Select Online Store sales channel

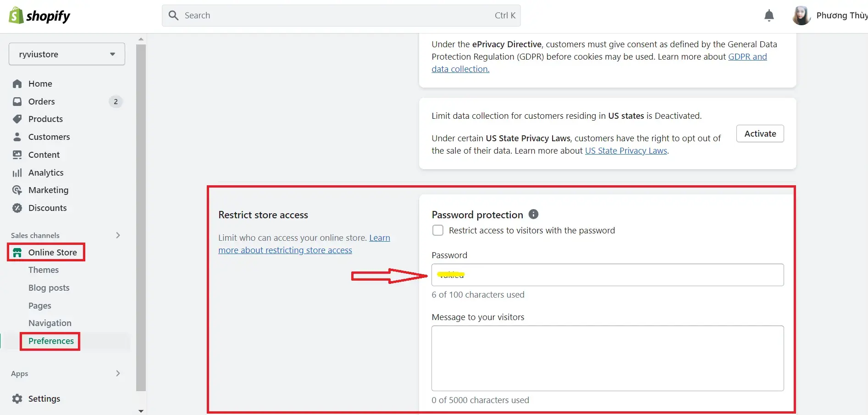pos(53,253)
